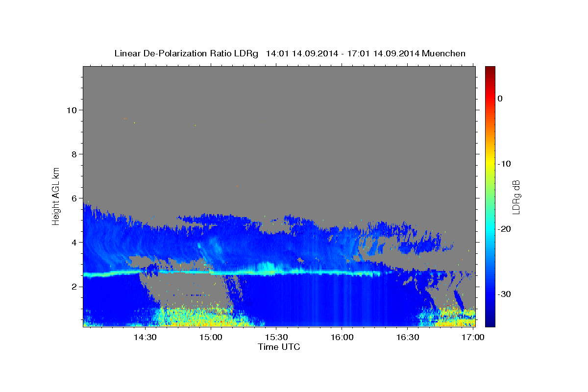Click the height tick label 4
588x392 pixels.
point(74,243)
